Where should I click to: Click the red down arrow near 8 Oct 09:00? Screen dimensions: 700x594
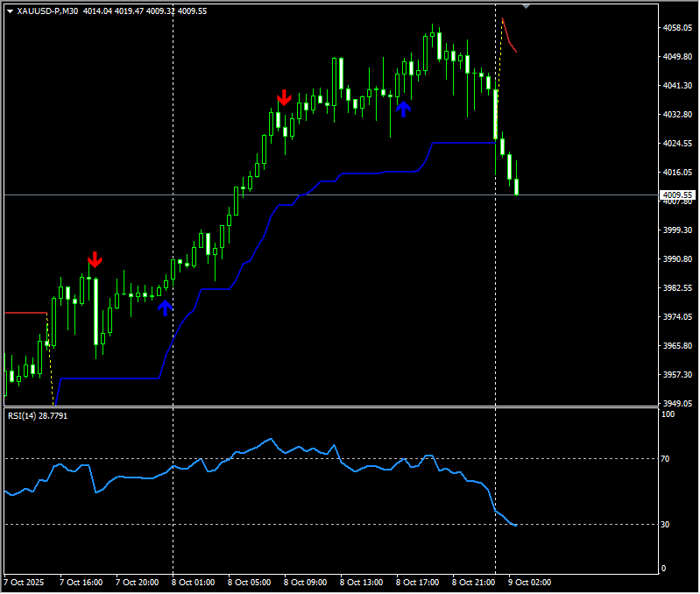point(284,96)
